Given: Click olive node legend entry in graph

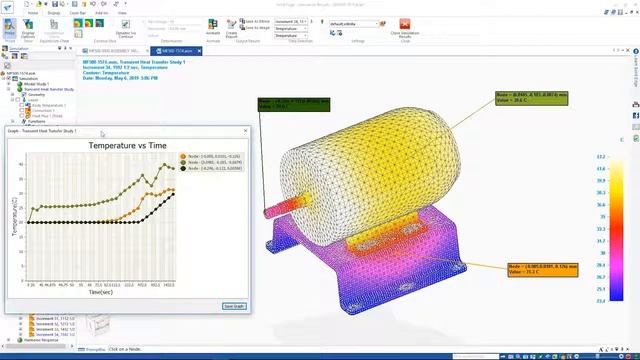Looking at the screenshot, I should (x=211, y=162).
